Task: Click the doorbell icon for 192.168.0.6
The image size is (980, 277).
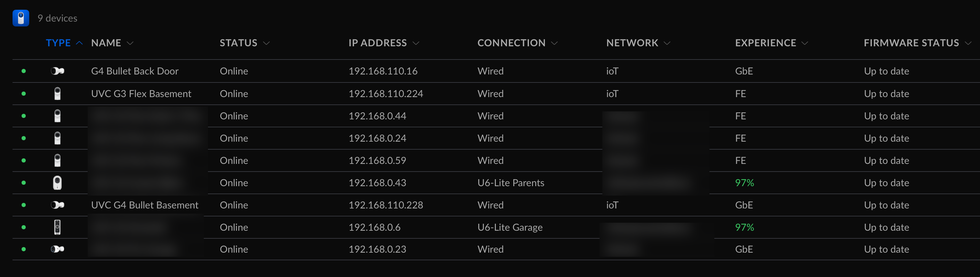Action: [57, 227]
